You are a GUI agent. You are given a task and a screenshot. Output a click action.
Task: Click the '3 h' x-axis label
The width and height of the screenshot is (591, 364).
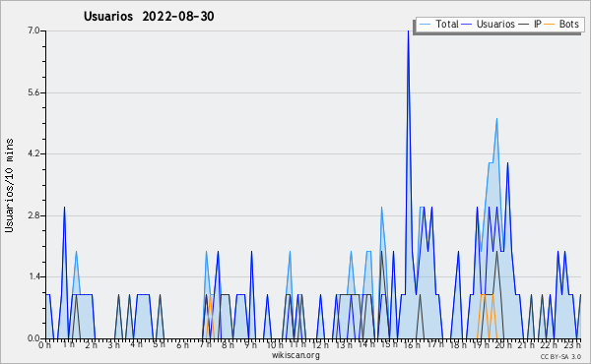(113, 344)
